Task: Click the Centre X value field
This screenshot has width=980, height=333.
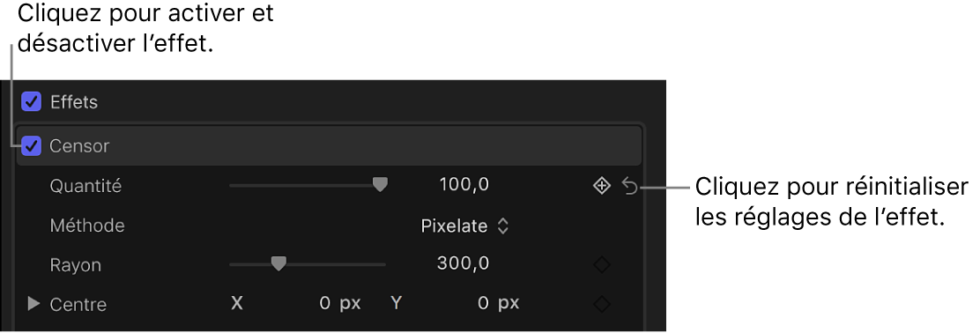Action: tap(341, 304)
